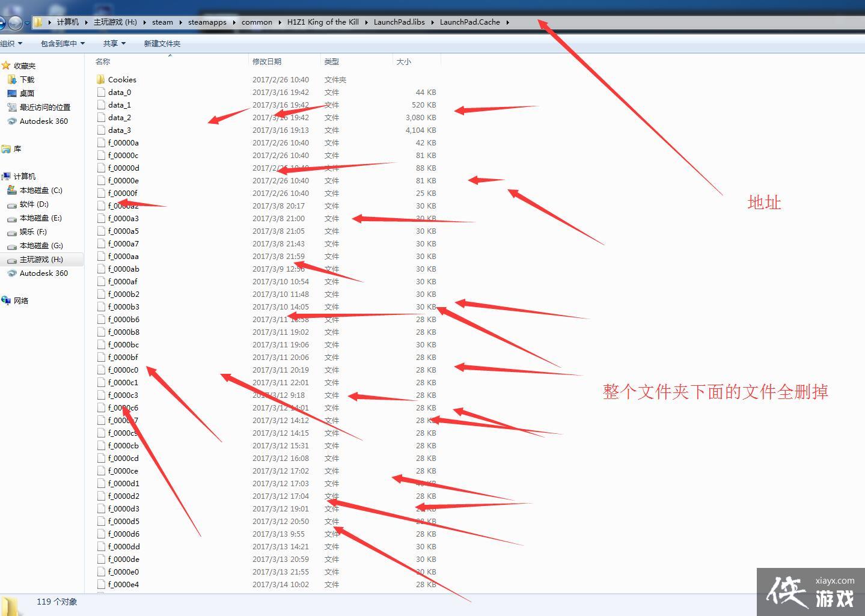Select the f_0000bc file row
This screenshot has width=865, height=616.
pyautogui.click(x=123, y=344)
